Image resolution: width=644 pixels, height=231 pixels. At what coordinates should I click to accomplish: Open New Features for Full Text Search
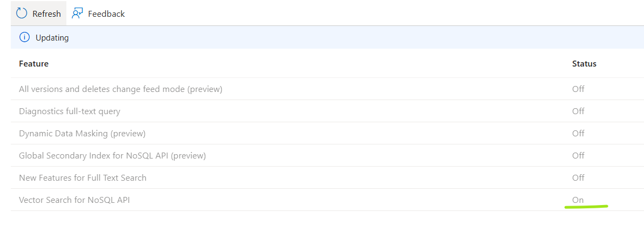coord(83,178)
